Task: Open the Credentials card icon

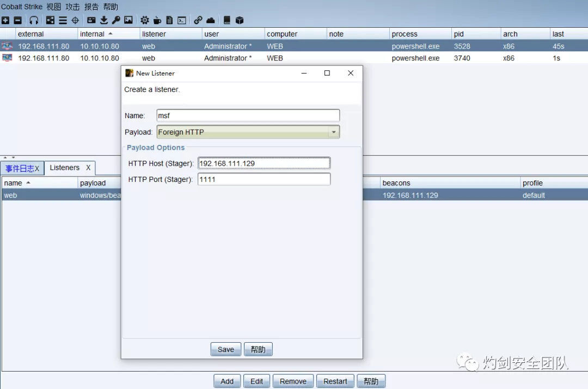Action: click(91, 20)
